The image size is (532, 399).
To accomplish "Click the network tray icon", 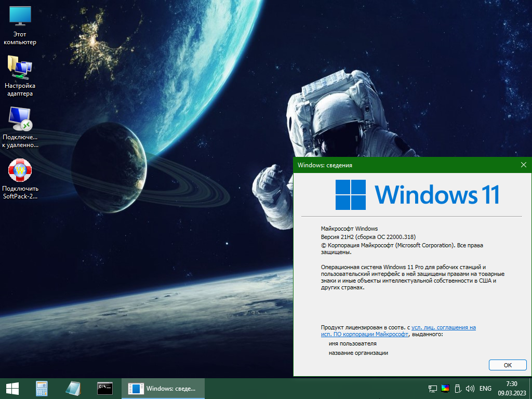I will point(433,389).
